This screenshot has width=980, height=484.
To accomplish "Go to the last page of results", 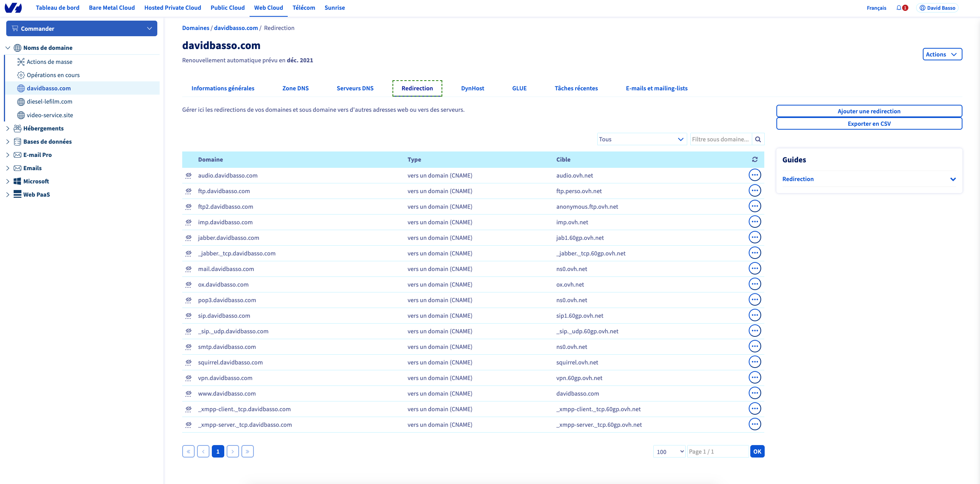I will (x=248, y=451).
